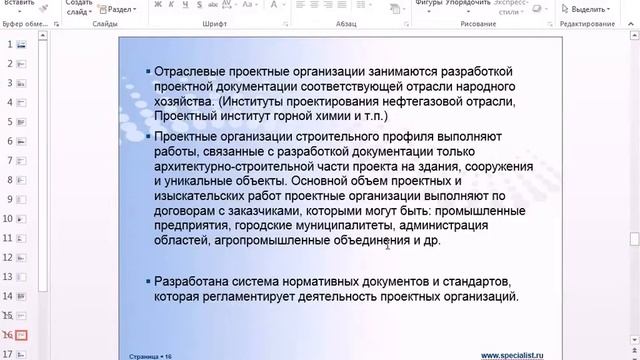Select slide 3 thumbnail
The width and height of the screenshot is (640, 360).
click(21, 83)
